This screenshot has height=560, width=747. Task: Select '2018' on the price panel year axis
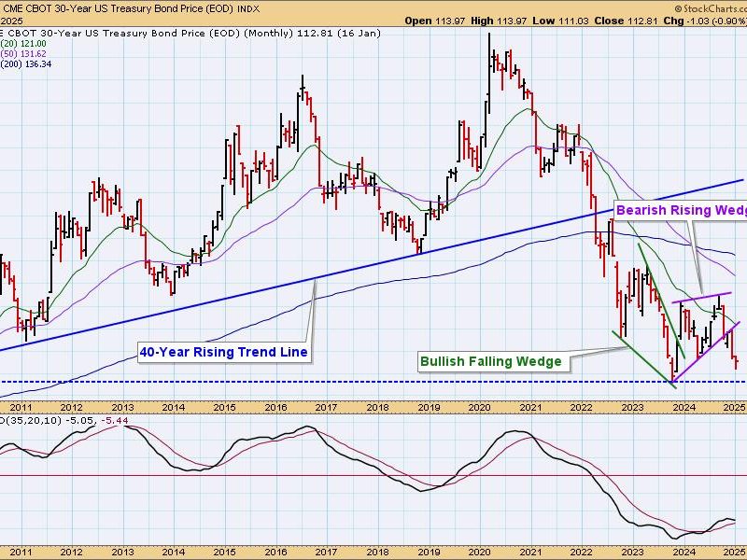point(377,408)
